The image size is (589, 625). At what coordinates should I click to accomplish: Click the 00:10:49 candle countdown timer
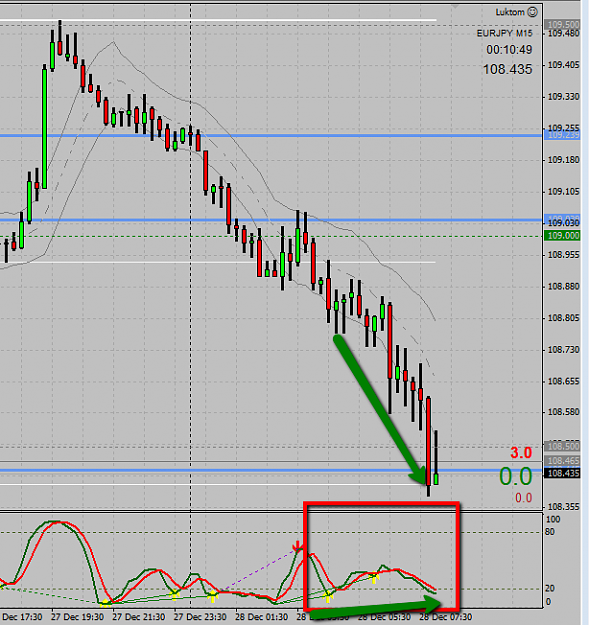coord(509,50)
